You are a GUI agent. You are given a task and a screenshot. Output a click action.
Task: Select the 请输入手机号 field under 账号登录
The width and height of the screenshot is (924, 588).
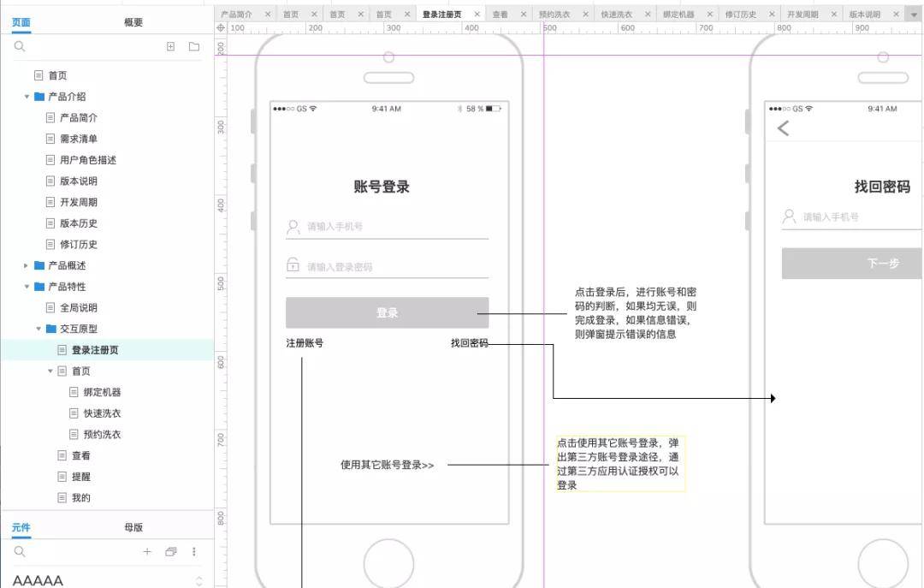point(388,227)
